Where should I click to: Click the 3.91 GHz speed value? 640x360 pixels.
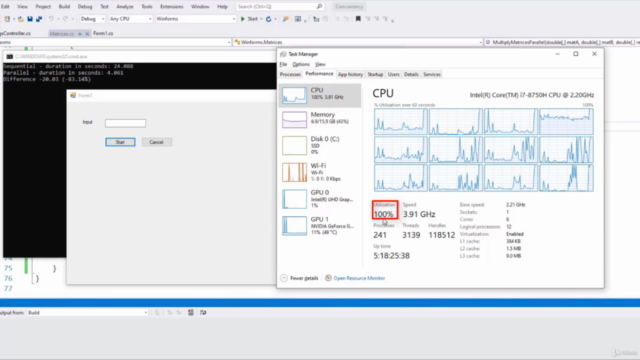click(x=419, y=214)
